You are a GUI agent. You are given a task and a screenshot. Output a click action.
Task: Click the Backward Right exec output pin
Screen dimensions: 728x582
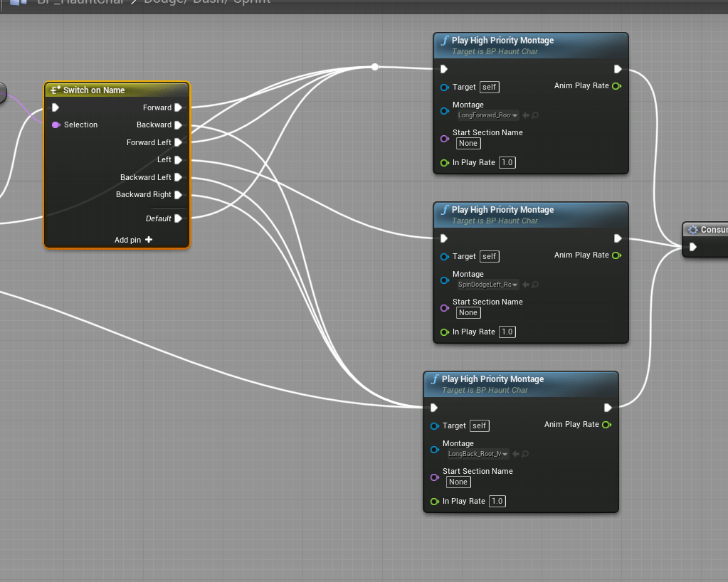(178, 195)
